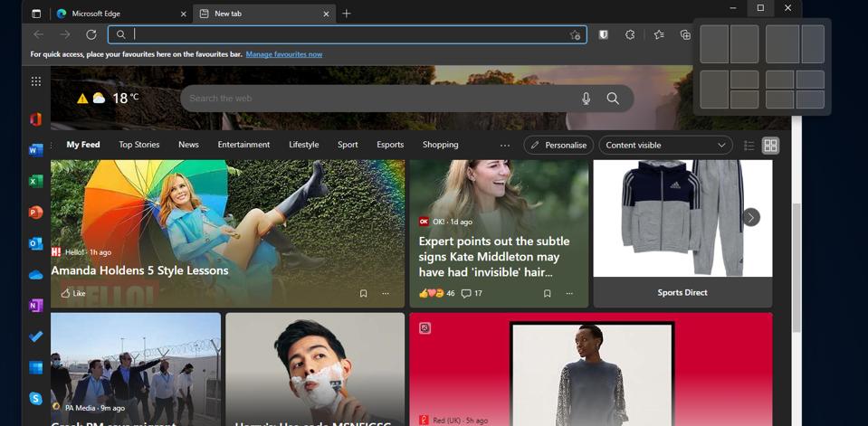Viewport: 868px width, 426px height.
Task: Submit search with magnifier icon
Action: (x=613, y=99)
